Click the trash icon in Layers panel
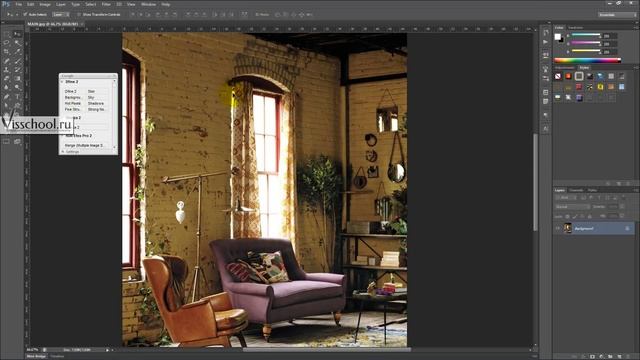The image size is (640, 360). pos(628,356)
